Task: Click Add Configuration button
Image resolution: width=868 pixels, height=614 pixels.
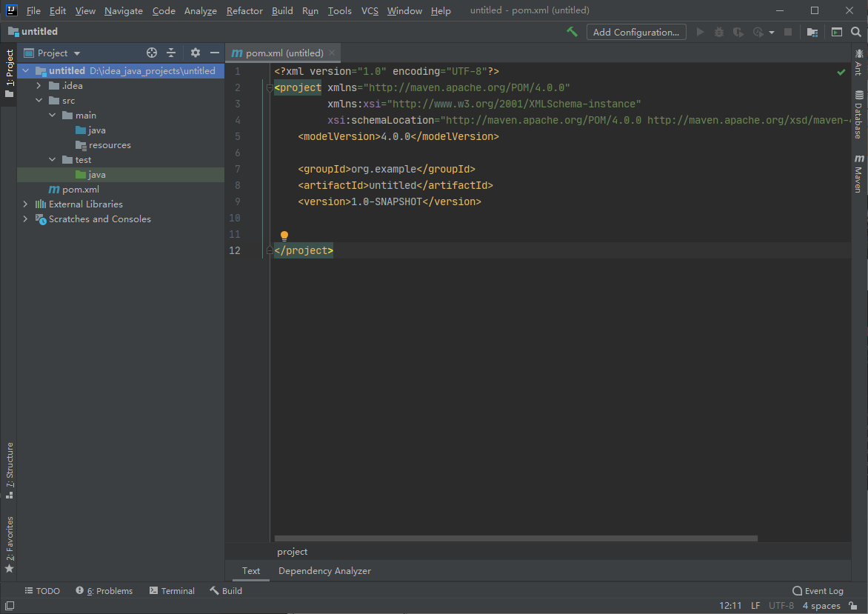Action: (x=635, y=32)
